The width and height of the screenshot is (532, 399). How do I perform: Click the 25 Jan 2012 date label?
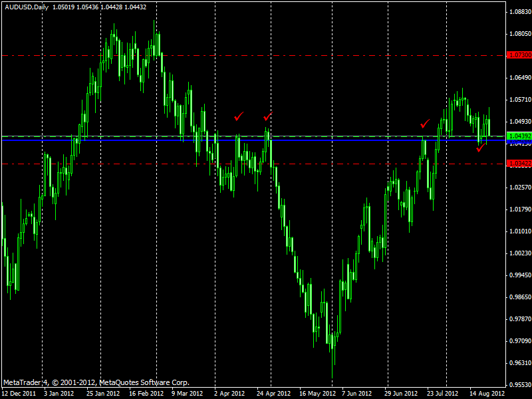pyautogui.click(x=104, y=393)
